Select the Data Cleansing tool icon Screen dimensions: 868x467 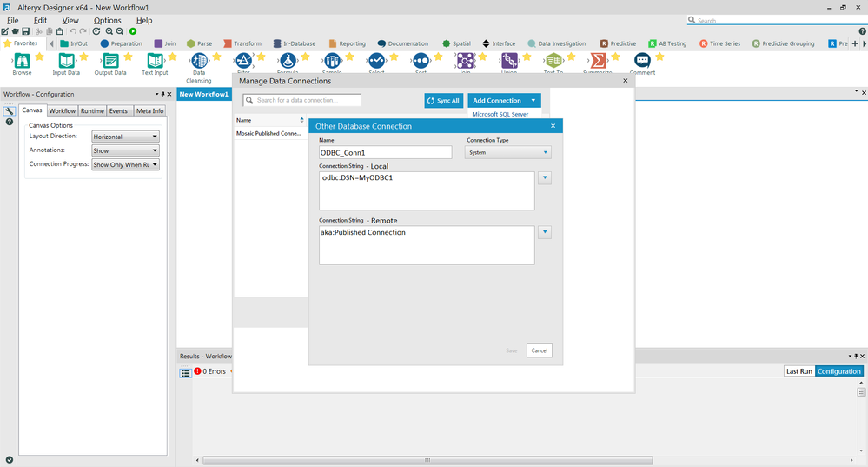coord(199,60)
